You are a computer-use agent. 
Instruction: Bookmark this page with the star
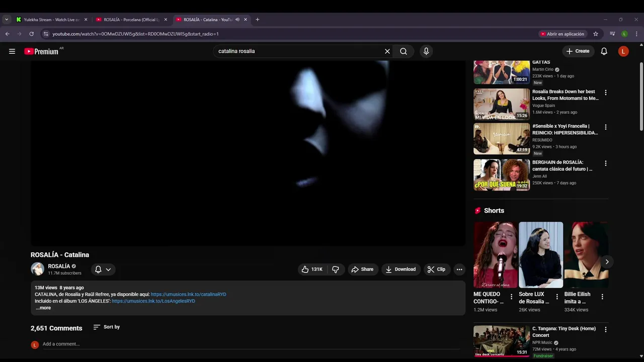point(596,34)
